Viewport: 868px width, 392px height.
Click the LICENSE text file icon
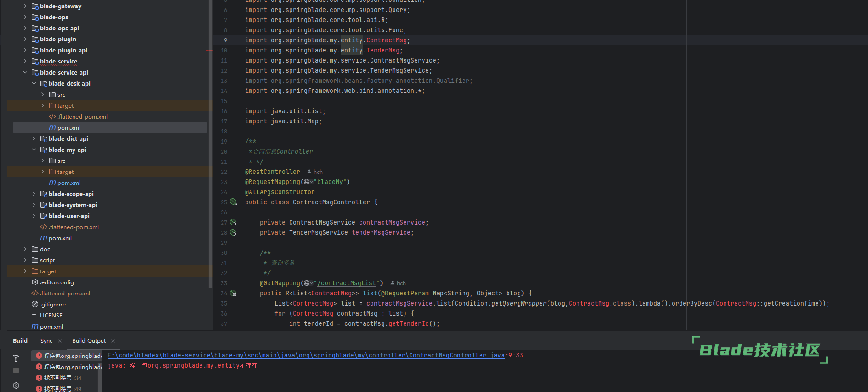pos(35,315)
